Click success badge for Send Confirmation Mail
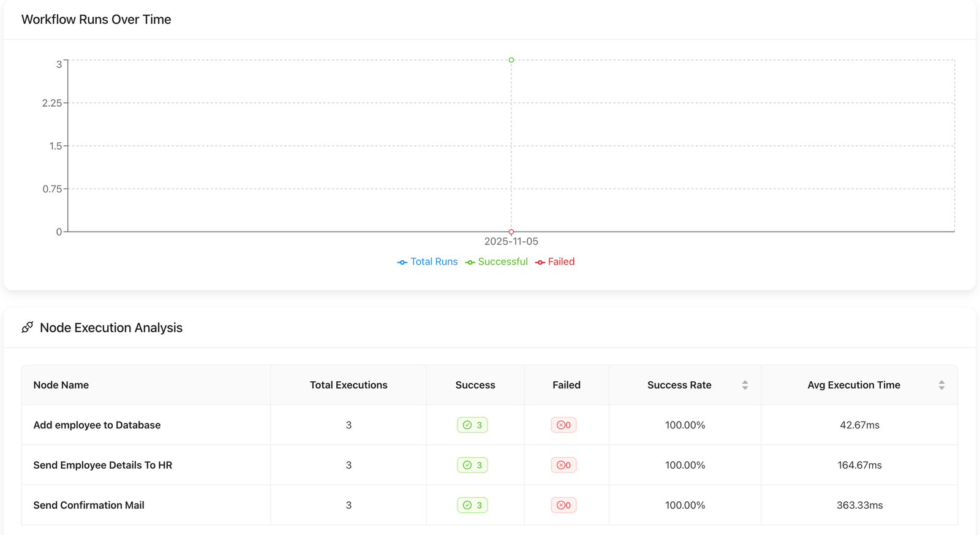980x535 pixels. coord(472,506)
